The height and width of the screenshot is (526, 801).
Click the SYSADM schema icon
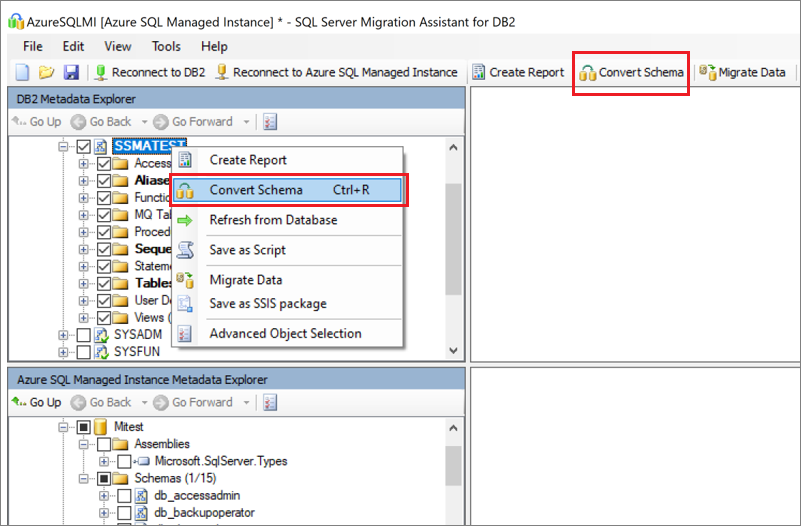click(102, 335)
